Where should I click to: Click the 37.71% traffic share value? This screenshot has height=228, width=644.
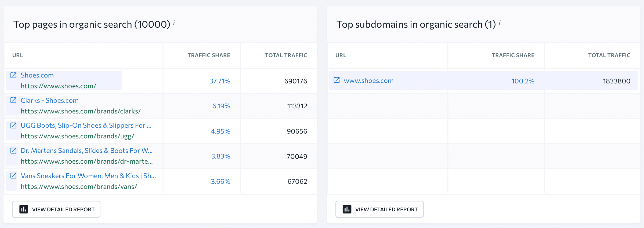(x=220, y=81)
